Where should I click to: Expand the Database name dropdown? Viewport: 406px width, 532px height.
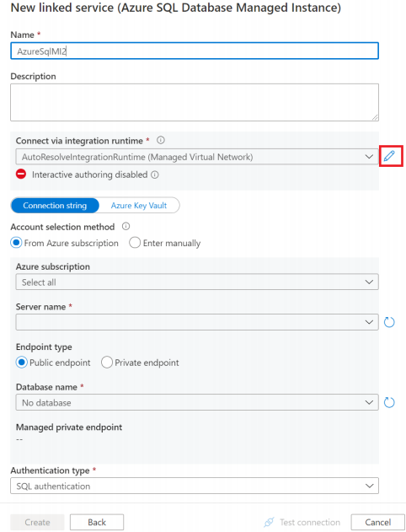(x=197, y=402)
